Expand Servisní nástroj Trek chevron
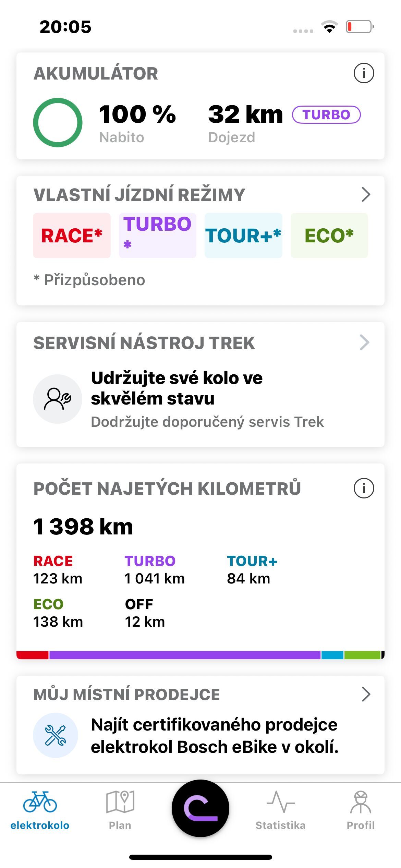401x868 pixels. 365,342
